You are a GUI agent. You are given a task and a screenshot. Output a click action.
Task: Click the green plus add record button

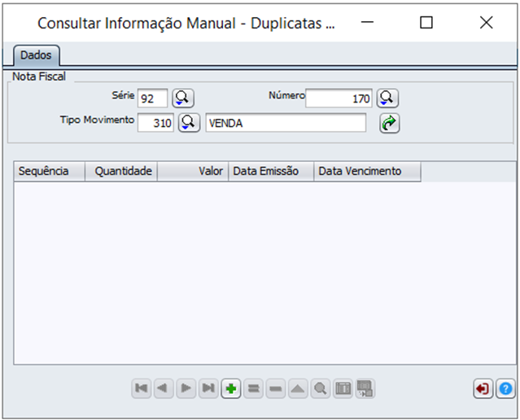coord(231,389)
